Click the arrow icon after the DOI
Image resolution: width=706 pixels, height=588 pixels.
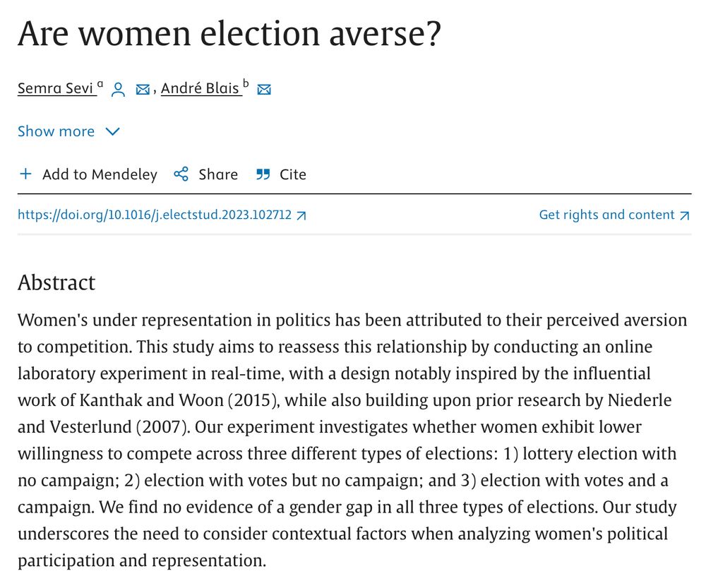pos(301,216)
